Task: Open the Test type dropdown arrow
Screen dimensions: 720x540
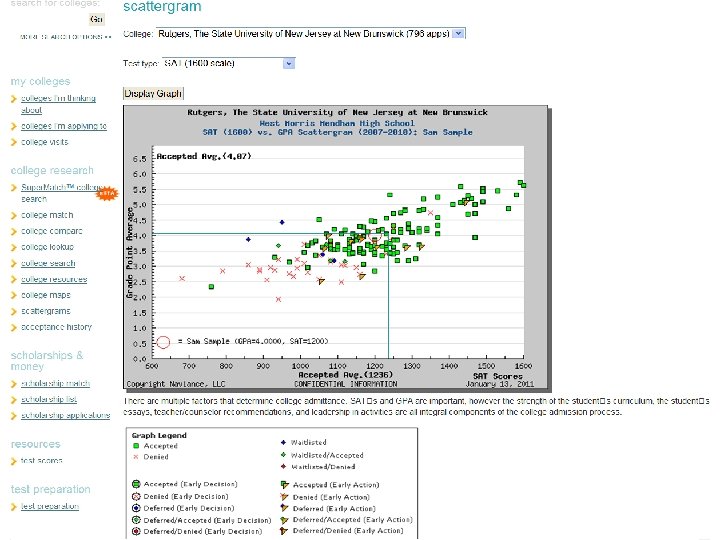Action: [x=288, y=63]
